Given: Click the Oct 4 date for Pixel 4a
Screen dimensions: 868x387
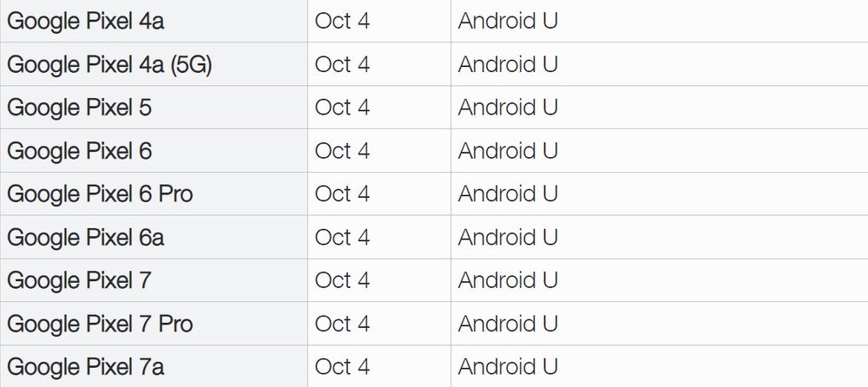Looking at the screenshot, I should pyautogui.click(x=342, y=21).
